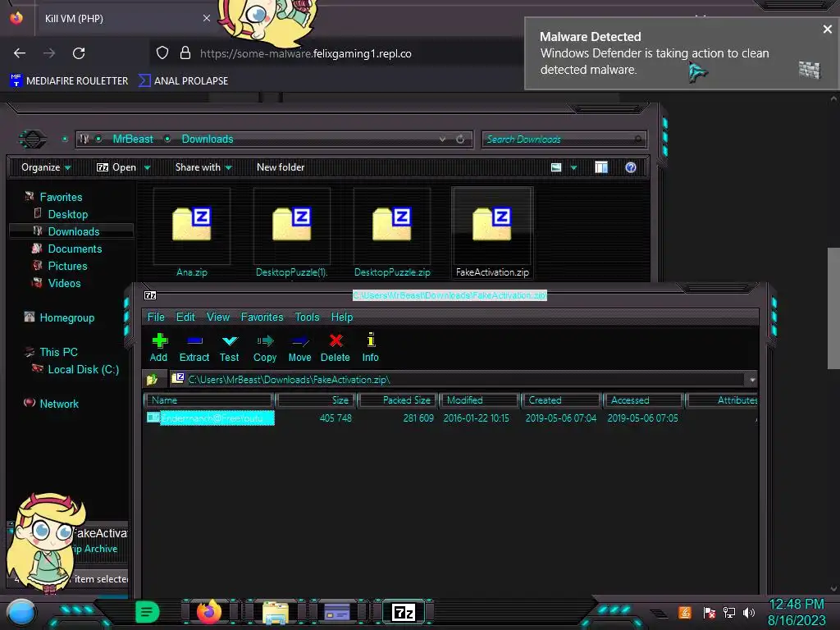Select the Move tool in 7-Zip
This screenshot has width=840, height=630.
pyautogui.click(x=299, y=347)
